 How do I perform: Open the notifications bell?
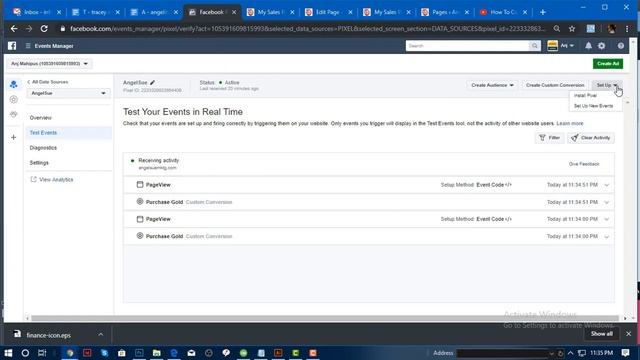[588, 46]
